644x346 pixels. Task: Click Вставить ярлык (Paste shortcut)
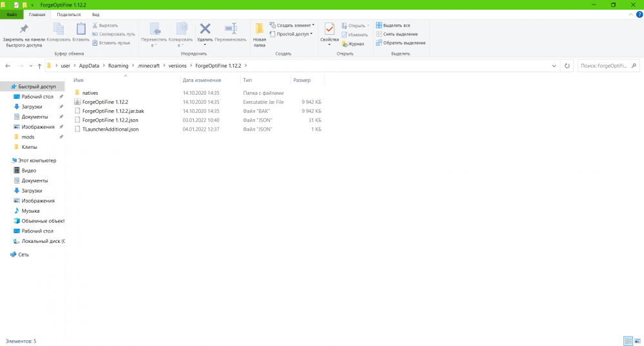tap(111, 43)
